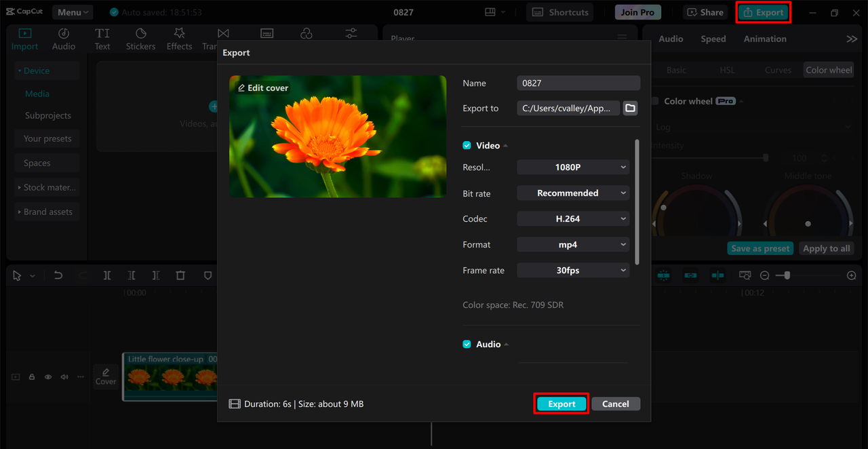Switch to the Animation tab
Screen dimensions: 868x449
point(765,39)
